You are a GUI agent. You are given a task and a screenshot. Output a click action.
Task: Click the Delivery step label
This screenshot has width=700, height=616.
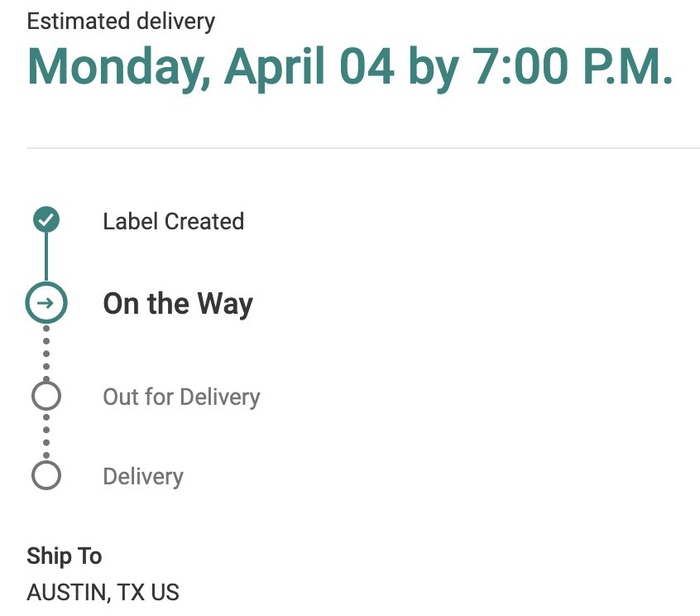[143, 477]
